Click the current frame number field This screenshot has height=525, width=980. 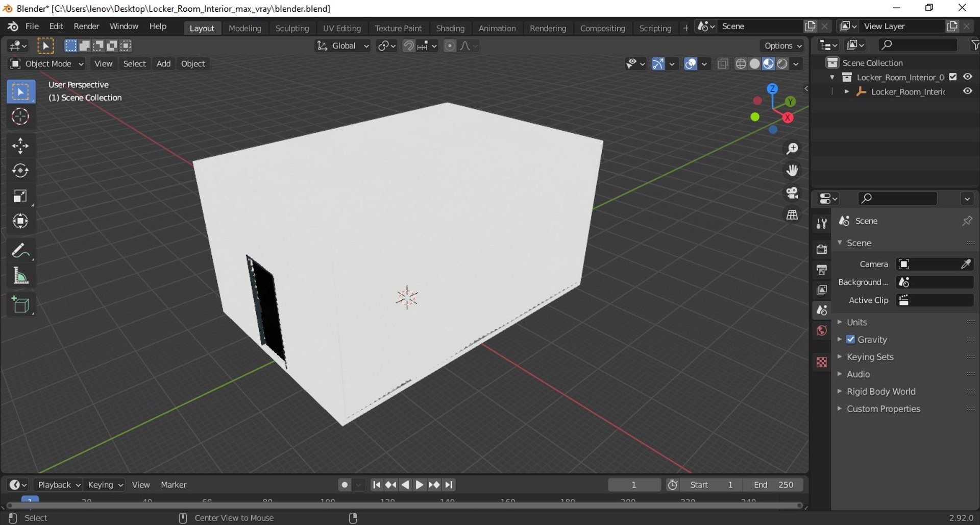[634, 485]
